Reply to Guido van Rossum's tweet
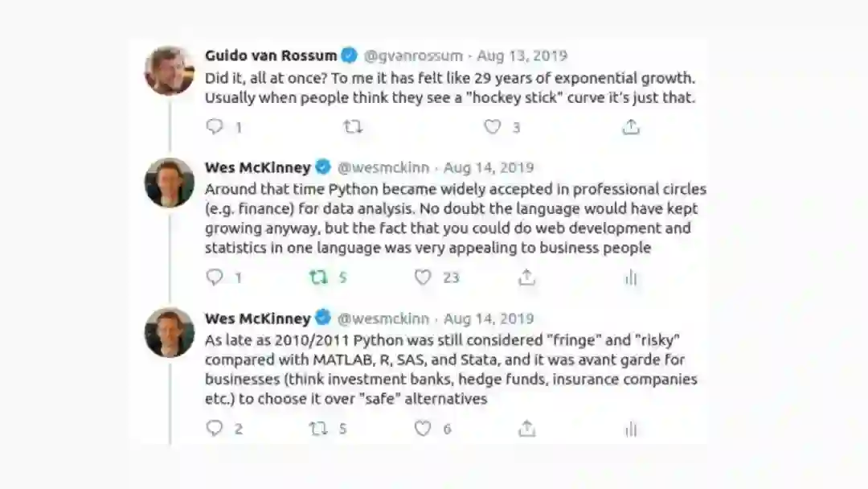868x489 pixels. coord(215,126)
